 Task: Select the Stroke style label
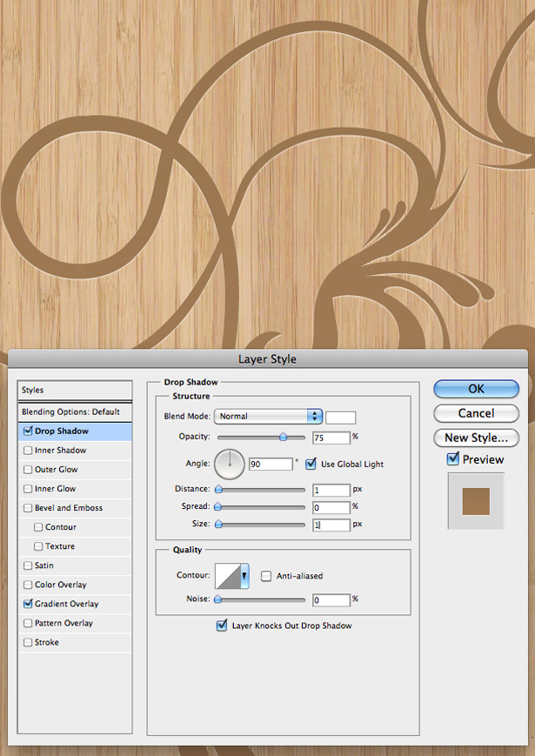[47, 642]
